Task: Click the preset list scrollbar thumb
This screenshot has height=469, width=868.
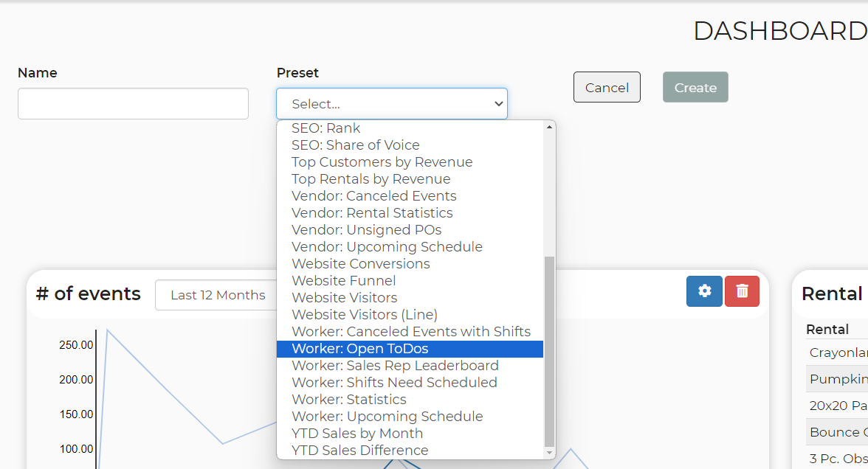Action: click(549, 351)
